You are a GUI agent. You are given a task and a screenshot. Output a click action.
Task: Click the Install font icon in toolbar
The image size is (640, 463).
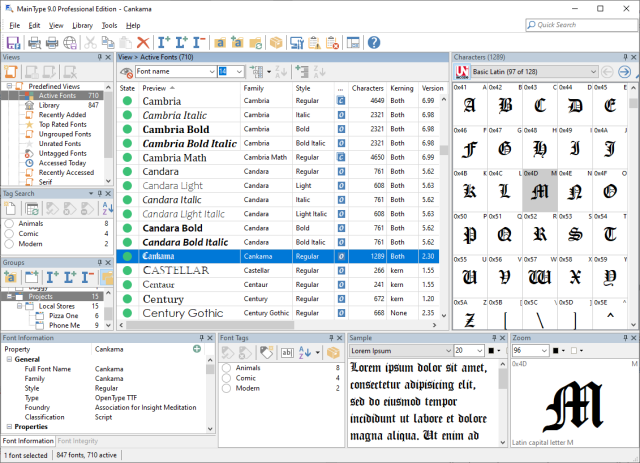coord(165,42)
